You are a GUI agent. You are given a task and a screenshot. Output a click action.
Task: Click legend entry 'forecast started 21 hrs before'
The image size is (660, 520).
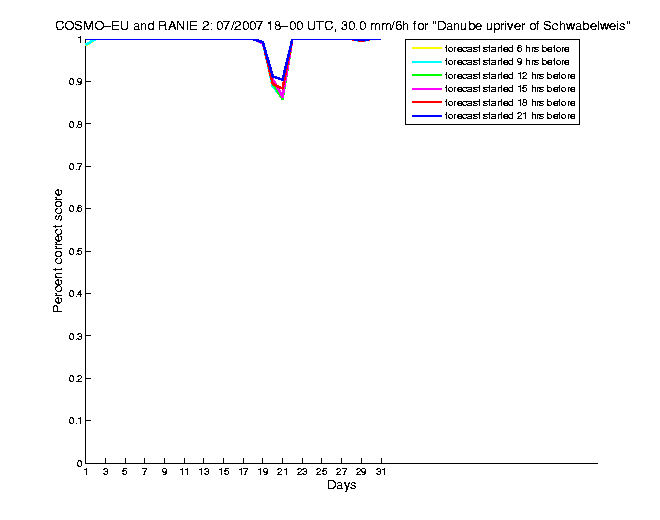pos(510,116)
